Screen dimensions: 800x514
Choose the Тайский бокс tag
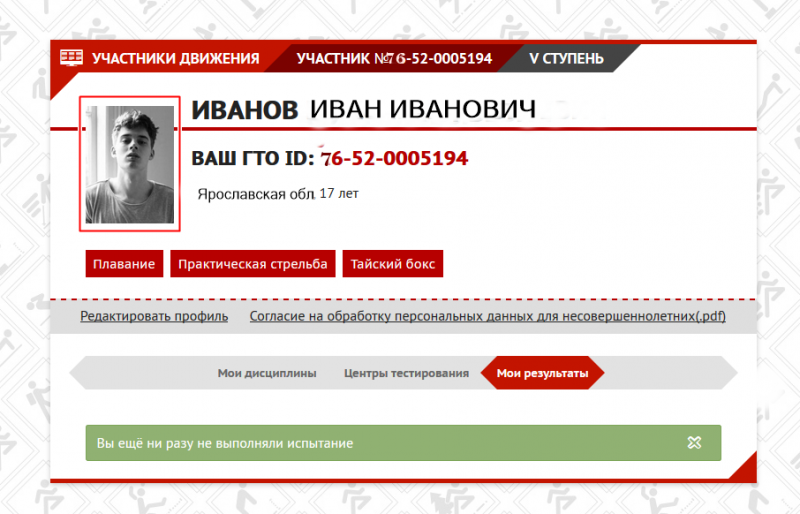(x=393, y=264)
